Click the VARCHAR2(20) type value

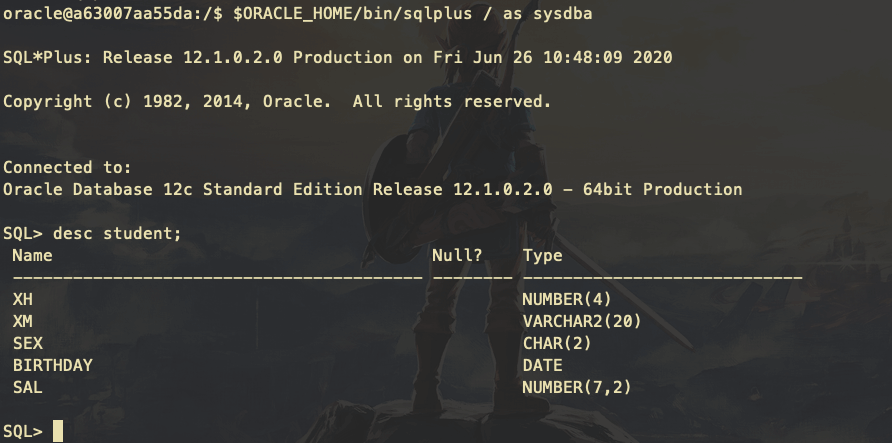click(x=582, y=321)
